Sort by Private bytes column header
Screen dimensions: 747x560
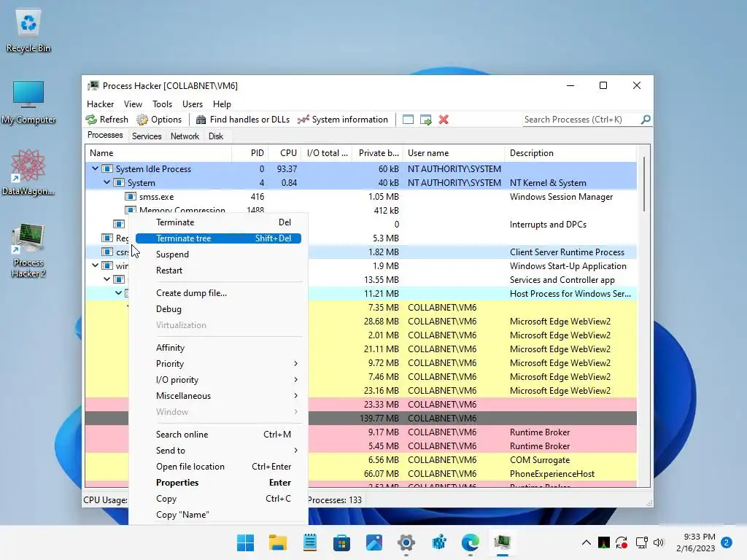point(377,153)
